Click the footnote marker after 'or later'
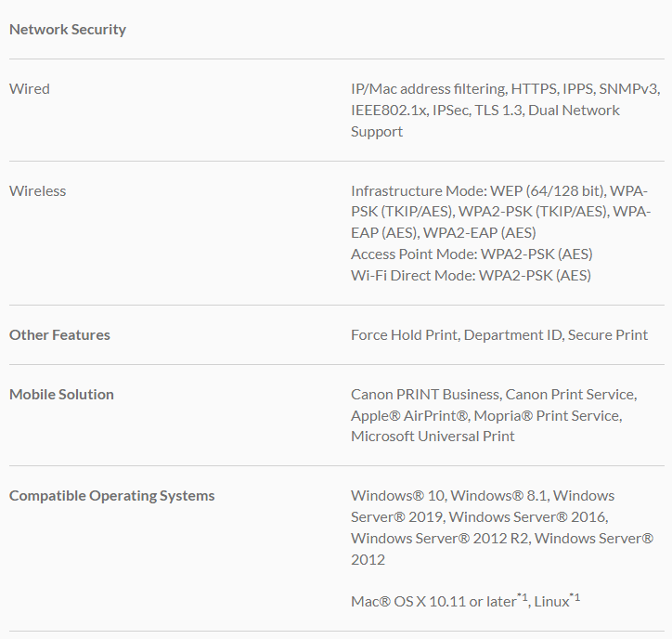Screen dimensions: 672x639 tap(523, 596)
